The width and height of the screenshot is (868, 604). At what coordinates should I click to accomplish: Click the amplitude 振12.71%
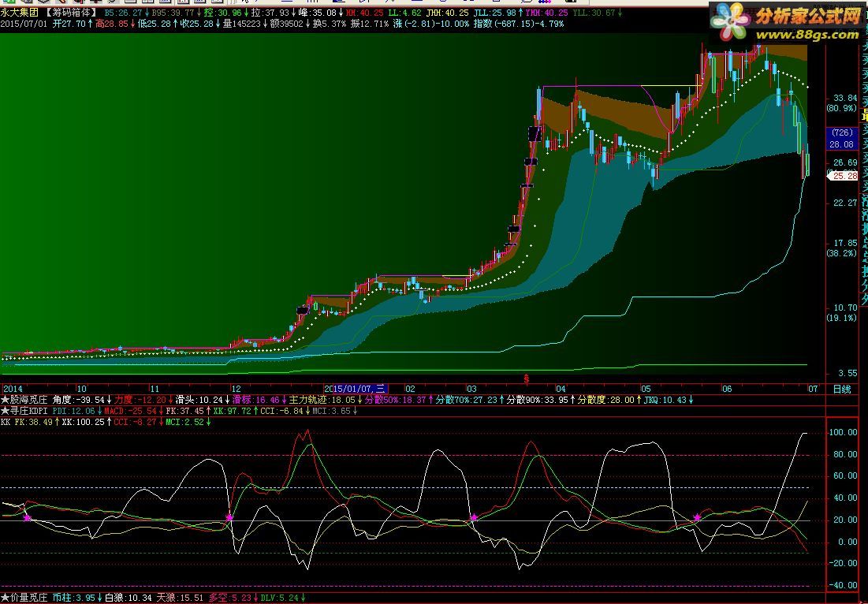point(369,24)
